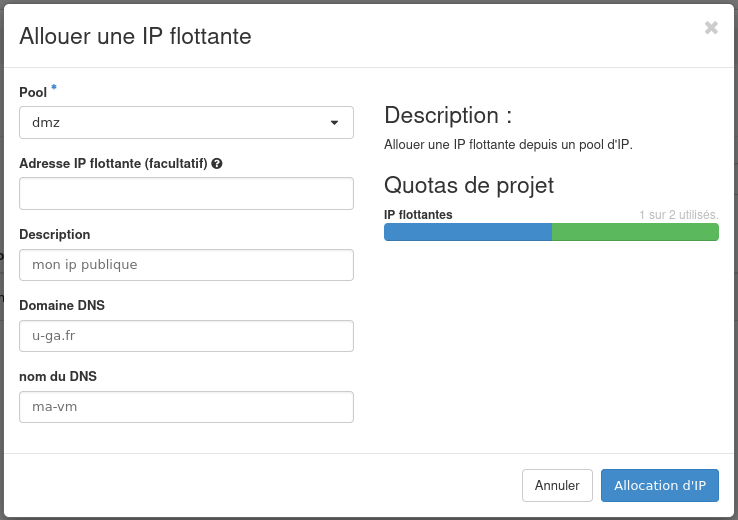Click the 'IP flottantes' quota label

(x=418, y=215)
